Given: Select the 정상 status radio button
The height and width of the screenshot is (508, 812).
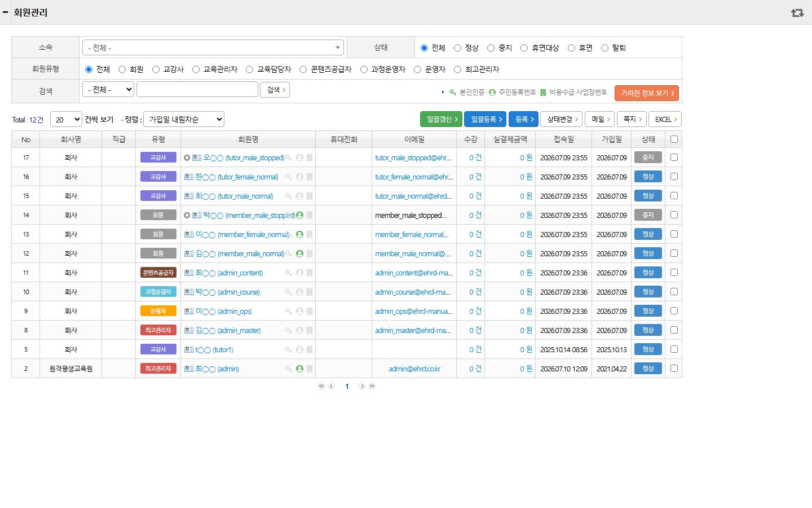Looking at the screenshot, I should coord(457,48).
